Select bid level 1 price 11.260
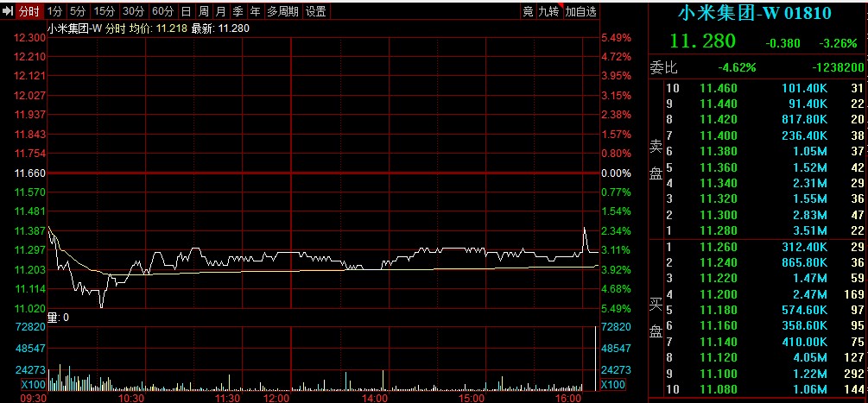This screenshot has width=868, height=403. pos(718,247)
